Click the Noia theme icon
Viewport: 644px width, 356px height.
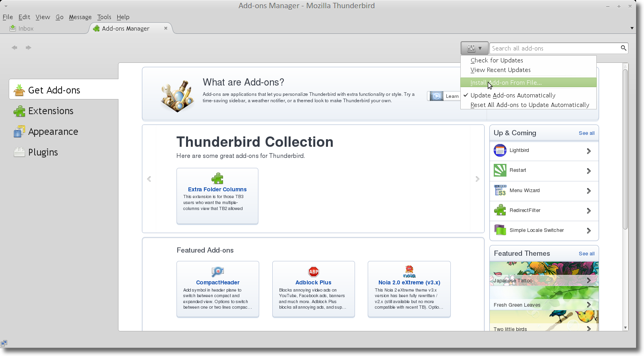pyautogui.click(x=409, y=272)
